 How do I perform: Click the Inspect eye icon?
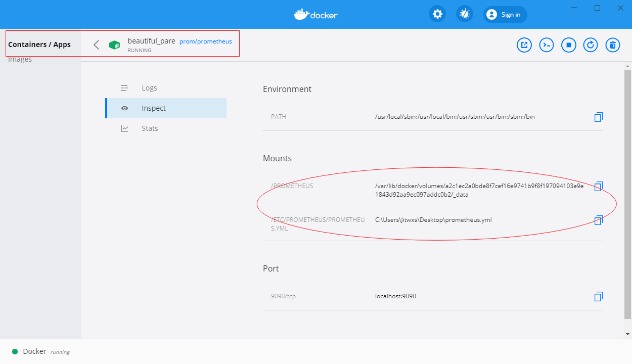pos(124,108)
